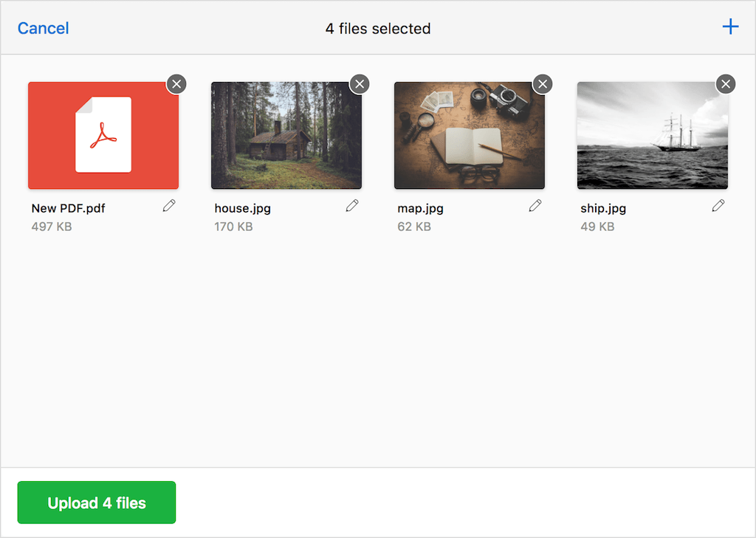Select the map.jpg thumbnail image
Screen dimensions: 756x538
pyautogui.click(x=470, y=135)
